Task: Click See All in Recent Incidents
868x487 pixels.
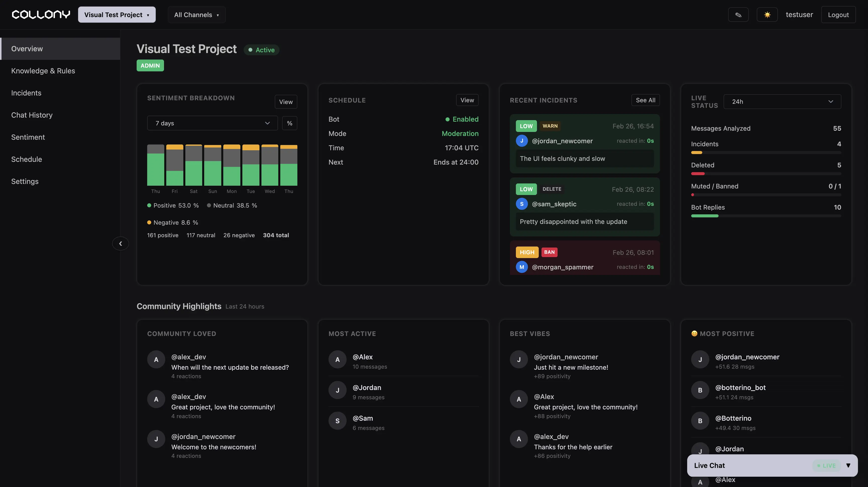Action: point(645,100)
